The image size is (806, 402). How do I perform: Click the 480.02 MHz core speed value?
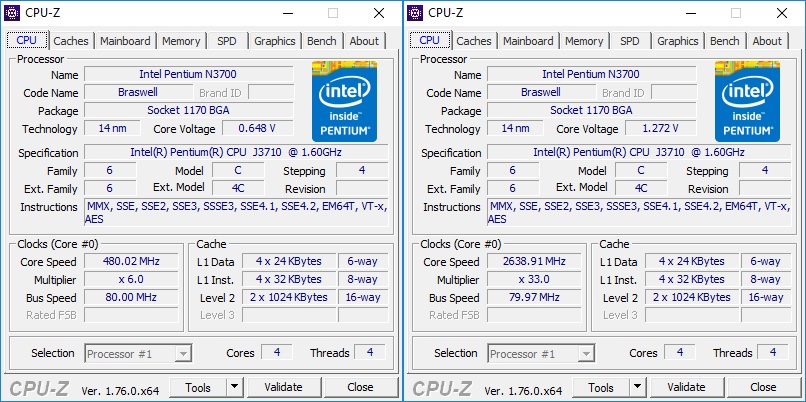point(132,261)
